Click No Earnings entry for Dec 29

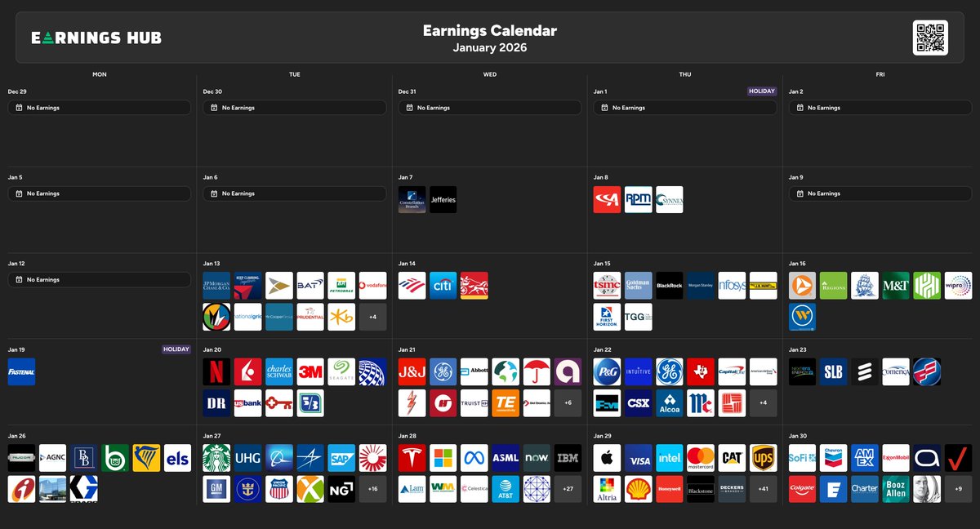coord(100,108)
